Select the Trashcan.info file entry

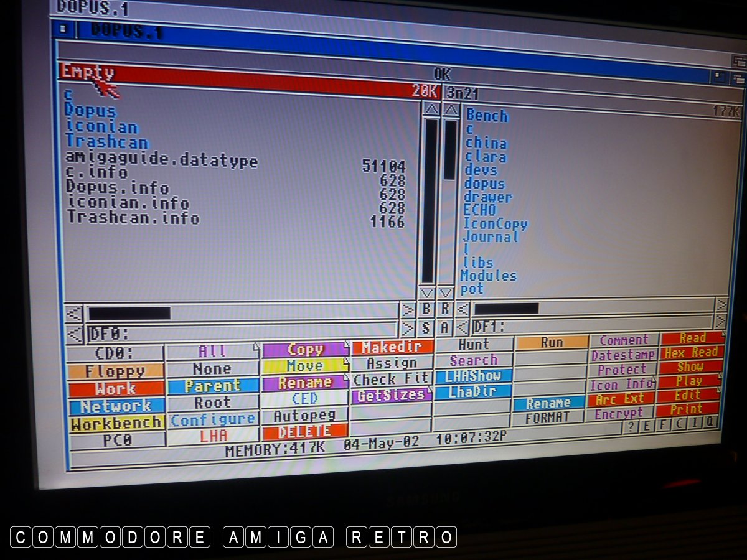133,218
